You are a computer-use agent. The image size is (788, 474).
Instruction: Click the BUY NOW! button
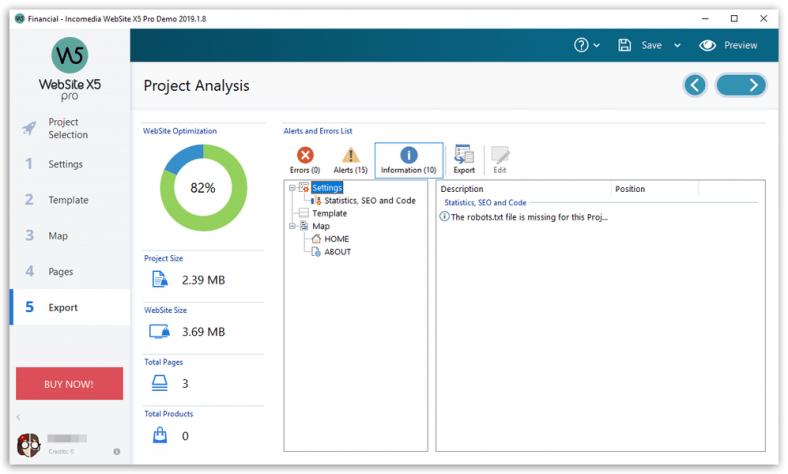[x=69, y=384]
